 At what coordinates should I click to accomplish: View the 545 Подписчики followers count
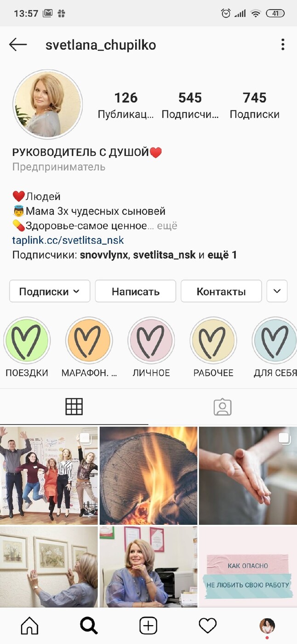(x=190, y=105)
